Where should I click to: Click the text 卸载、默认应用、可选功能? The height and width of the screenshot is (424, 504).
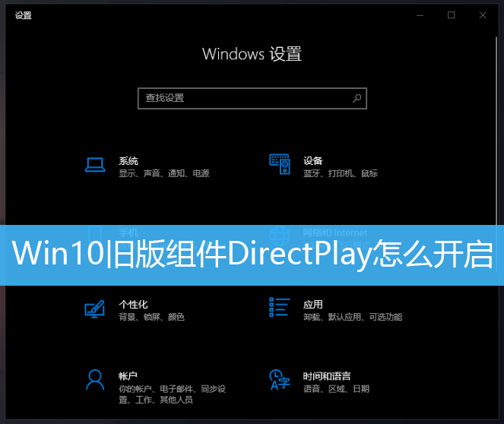tap(353, 317)
